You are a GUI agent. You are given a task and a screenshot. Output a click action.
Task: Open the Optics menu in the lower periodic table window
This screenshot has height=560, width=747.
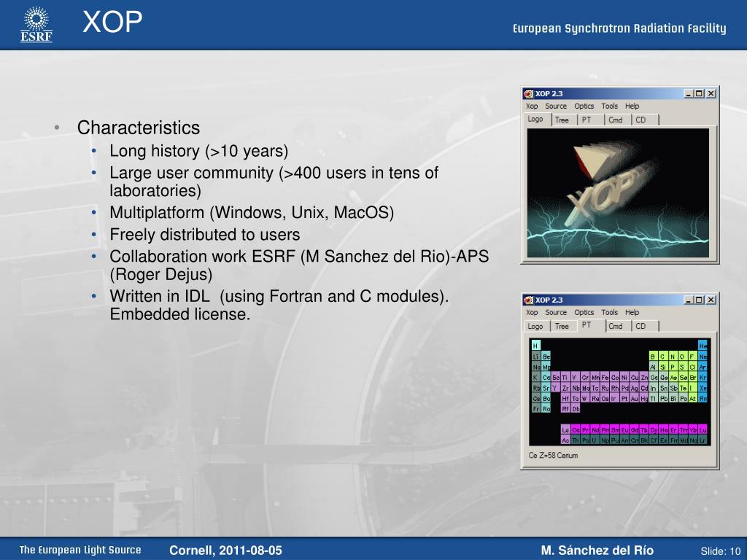[x=584, y=312]
